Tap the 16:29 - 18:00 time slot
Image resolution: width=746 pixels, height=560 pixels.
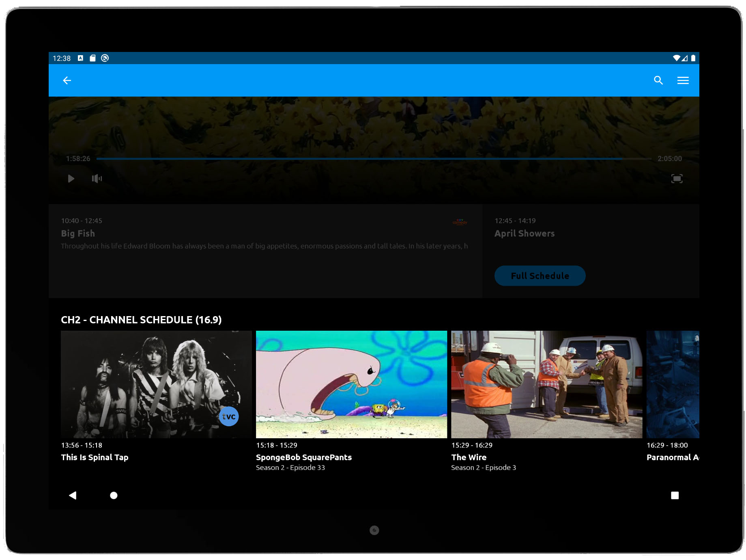667,445
